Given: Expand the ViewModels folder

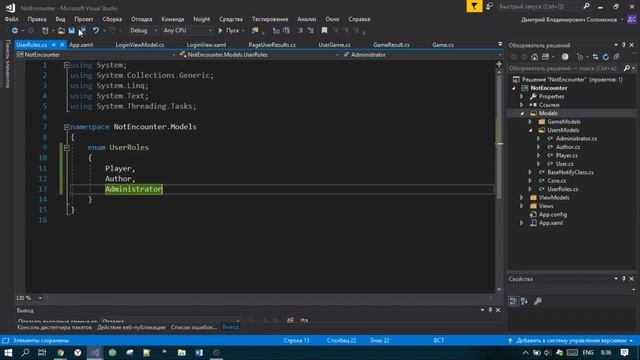Looking at the screenshot, I should [522, 198].
